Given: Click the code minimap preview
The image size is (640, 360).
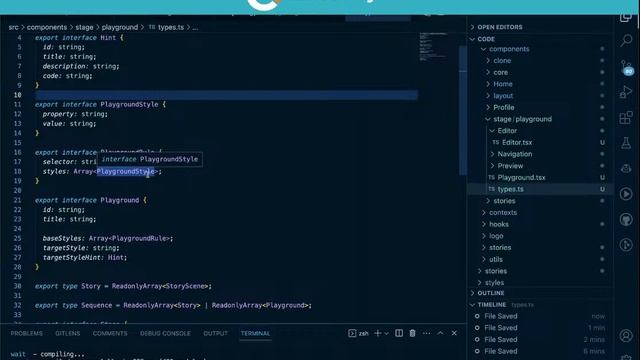Looking at the screenshot, I should point(433,47).
